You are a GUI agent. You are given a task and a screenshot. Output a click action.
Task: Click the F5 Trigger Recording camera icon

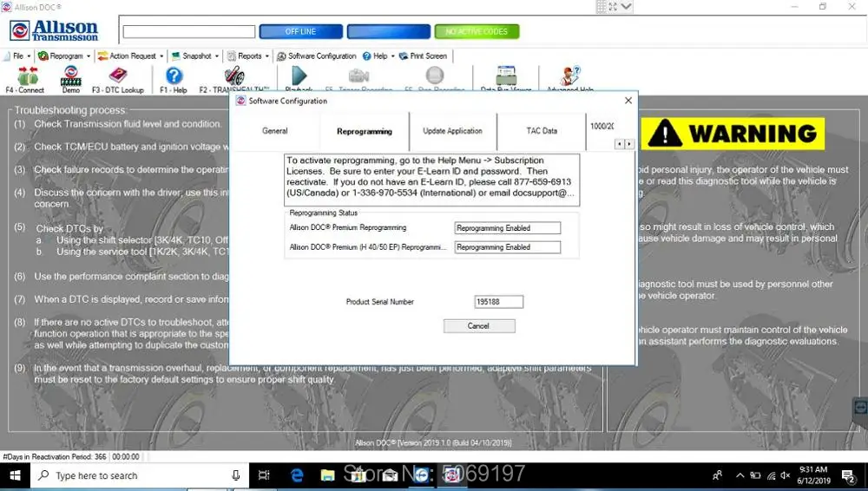(358, 75)
